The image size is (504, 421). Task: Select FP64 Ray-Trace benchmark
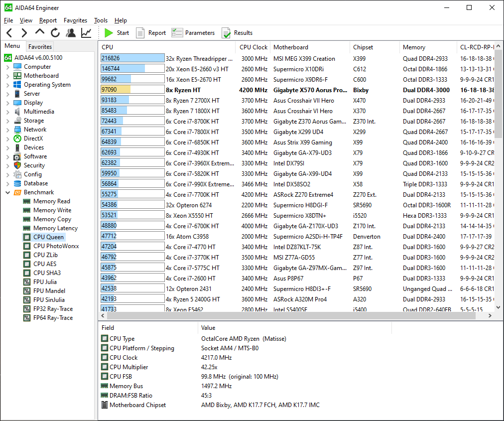pos(53,318)
